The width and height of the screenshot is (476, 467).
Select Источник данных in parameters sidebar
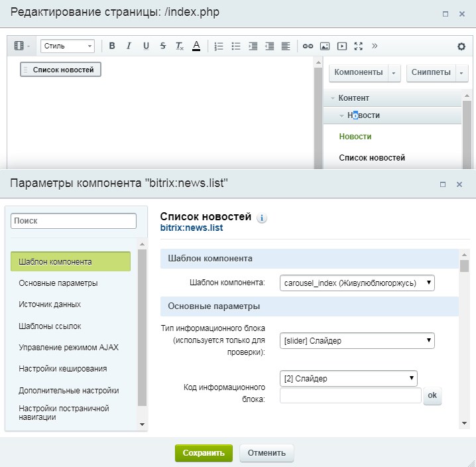coord(50,304)
